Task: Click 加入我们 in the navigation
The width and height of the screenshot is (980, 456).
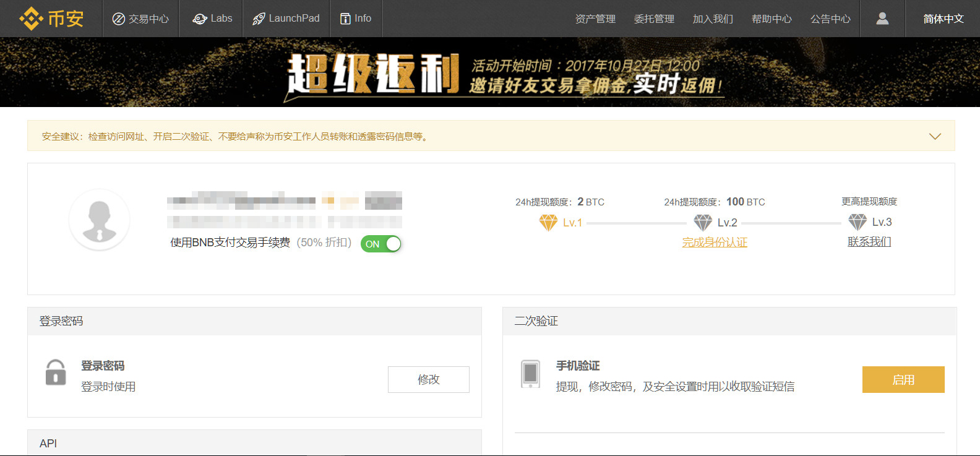Action: click(713, 19)
